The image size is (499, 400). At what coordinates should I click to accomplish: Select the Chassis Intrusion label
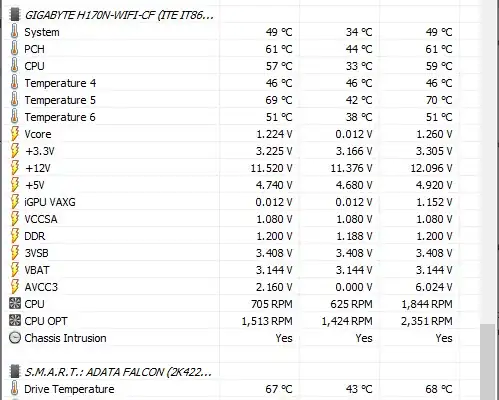point(65,338)
